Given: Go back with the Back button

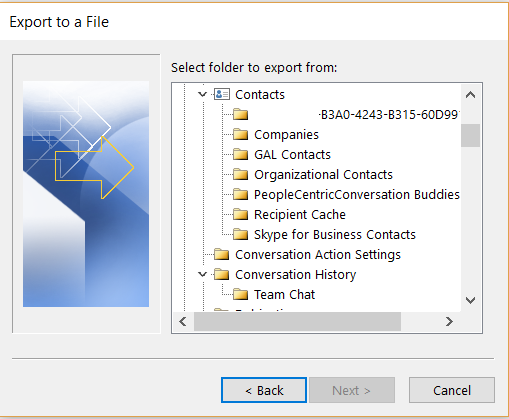Looking at the screenshot, I should (264, 390).
